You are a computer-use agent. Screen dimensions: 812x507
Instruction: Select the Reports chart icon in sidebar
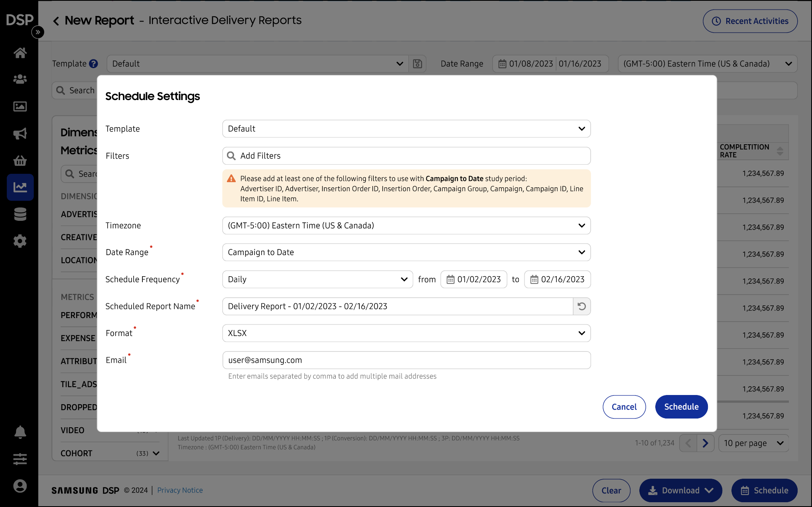tap(20, 187)
